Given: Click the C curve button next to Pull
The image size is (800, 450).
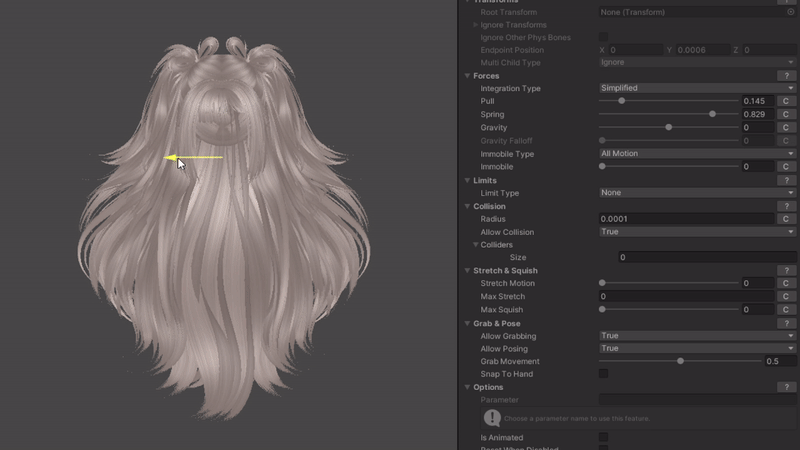Looking at the screenshot, I should tap(786, 101).
